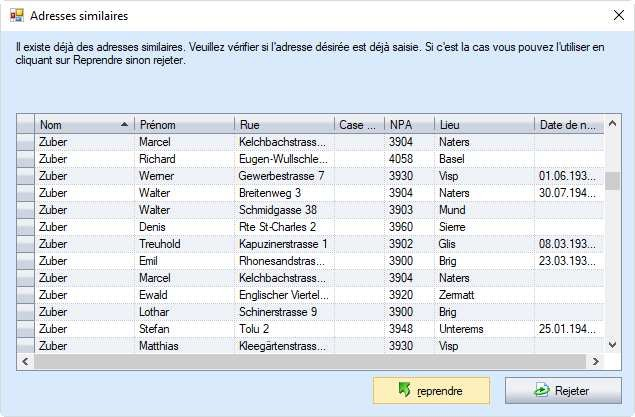Click the Nom column's sort arrow

(x=125, y=125)
